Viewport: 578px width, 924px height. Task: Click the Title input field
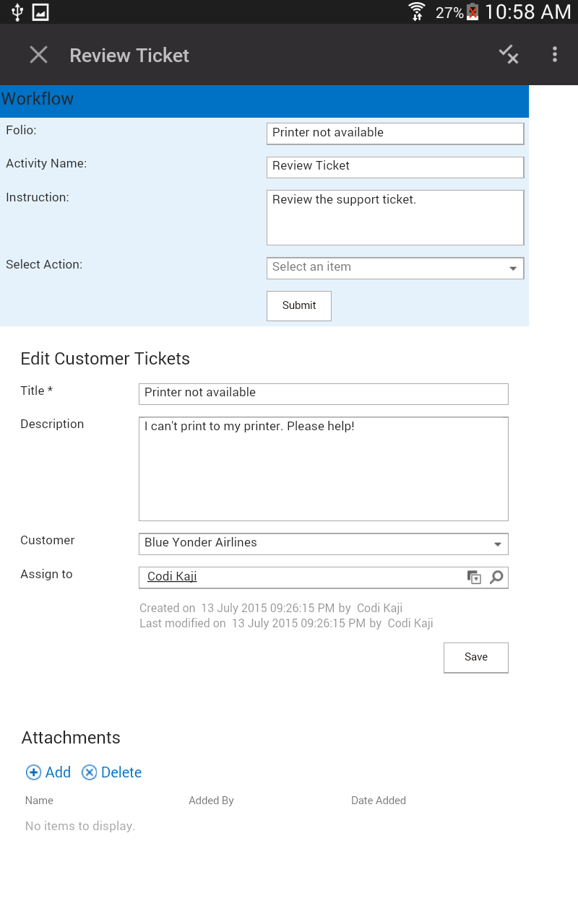324,393
